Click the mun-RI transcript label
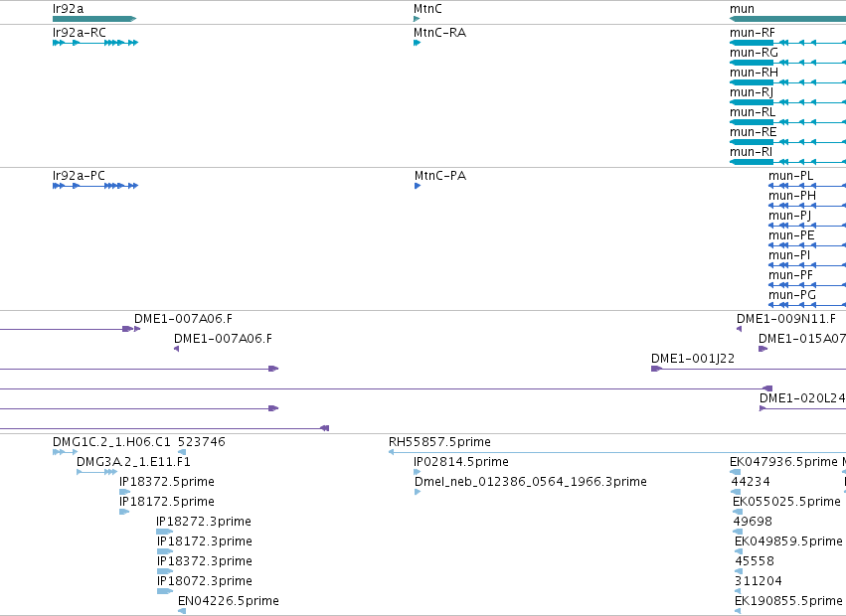 [x=751, y=152]
